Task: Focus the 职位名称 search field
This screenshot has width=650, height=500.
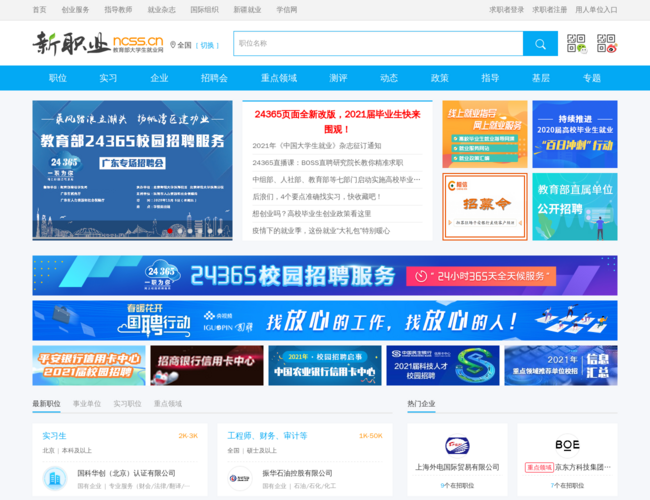Action: (378, 44)
